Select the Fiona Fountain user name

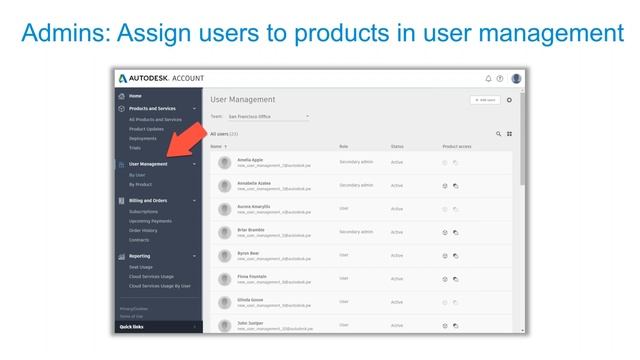click(x=252, y=277)
